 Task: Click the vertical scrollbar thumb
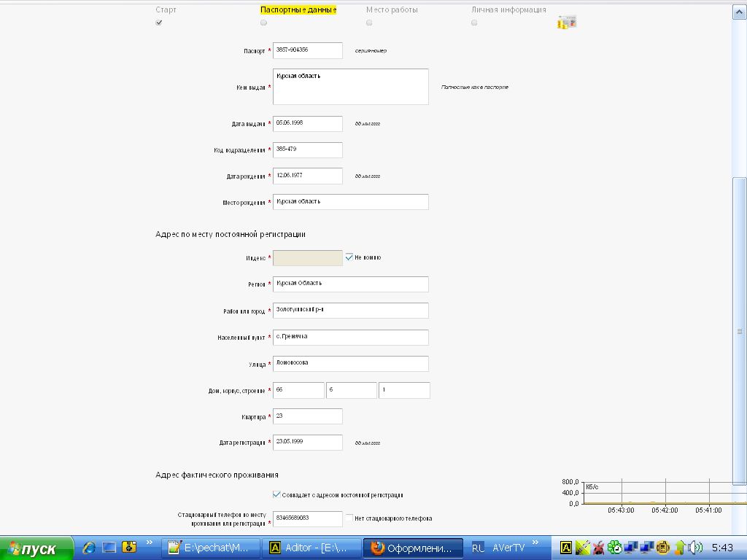[x=740, y=331]
